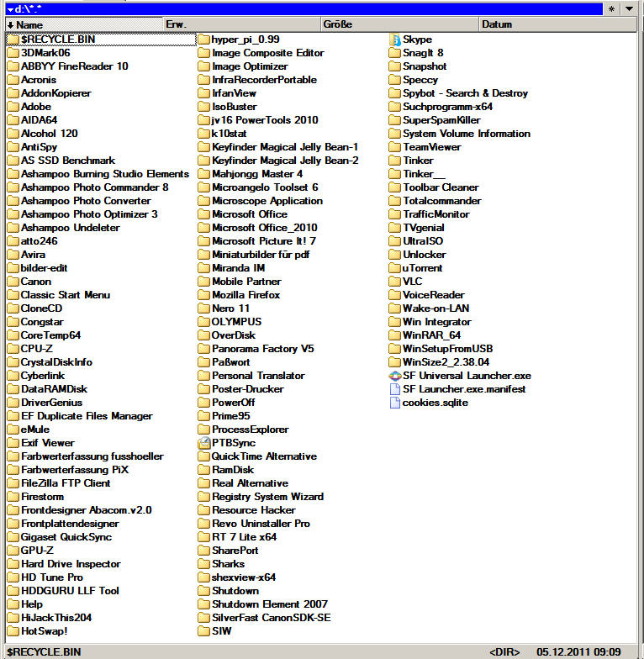Click the $RECYCLE.BIN folder icon
The image size is (644, 659).
tap(13, 40)
